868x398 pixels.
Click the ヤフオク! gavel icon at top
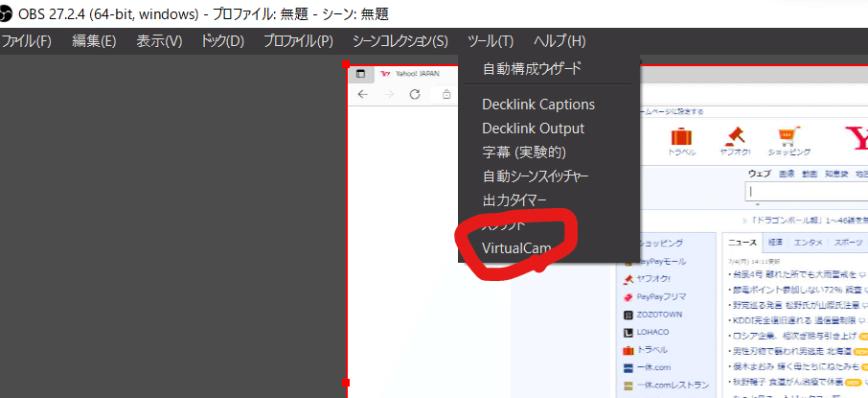(x=736, y=136)
